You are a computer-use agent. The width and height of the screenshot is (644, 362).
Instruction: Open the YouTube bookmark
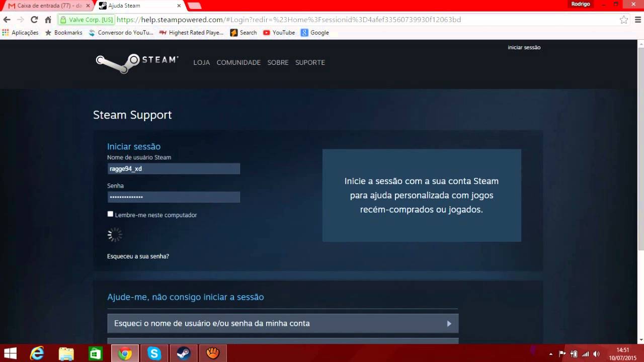point(279,33)
